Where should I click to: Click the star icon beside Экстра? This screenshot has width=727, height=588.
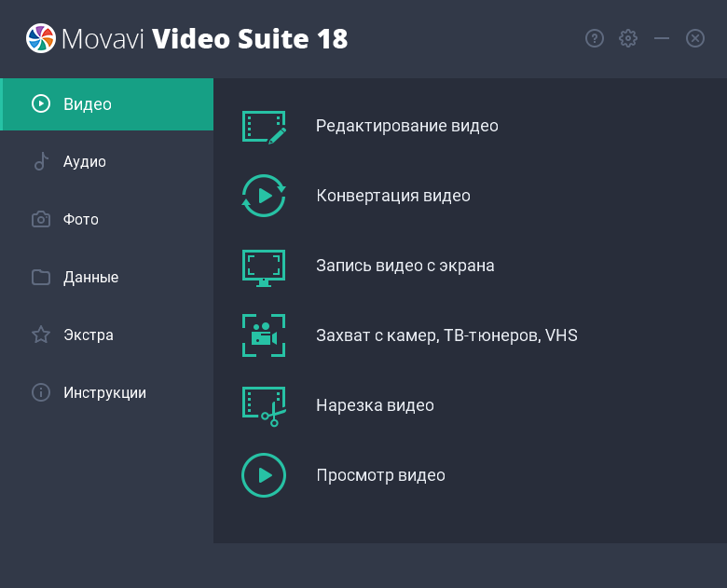[x=41, y=335]
